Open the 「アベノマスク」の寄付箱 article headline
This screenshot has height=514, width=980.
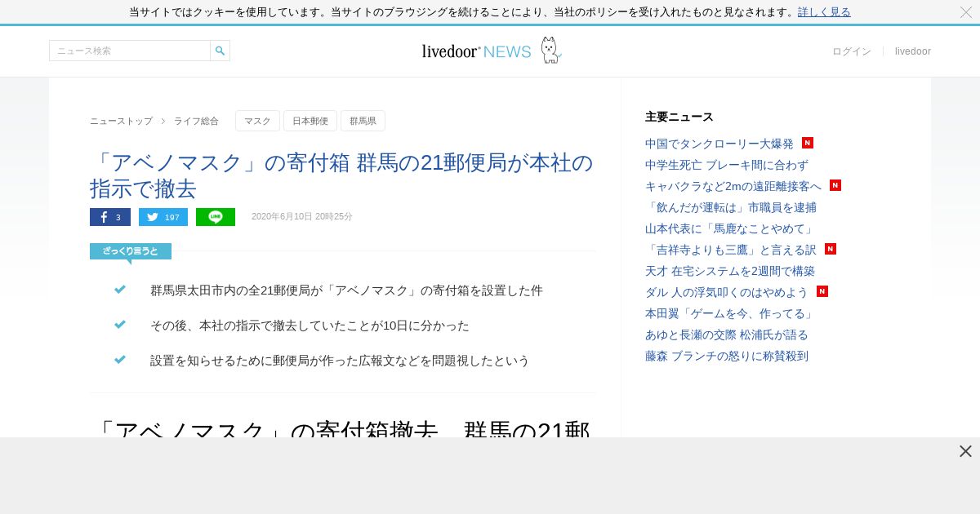(341, 175)
